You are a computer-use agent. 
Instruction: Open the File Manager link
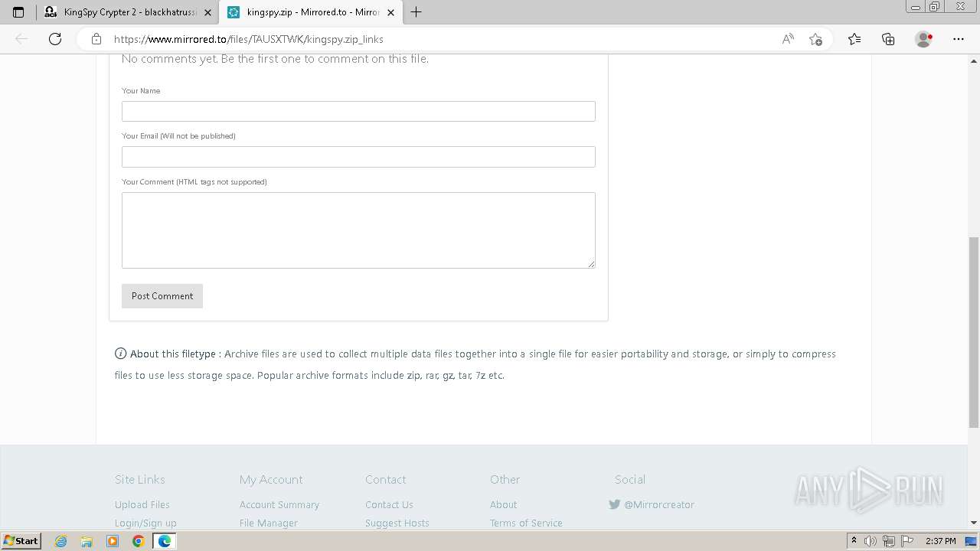point(269,523)
